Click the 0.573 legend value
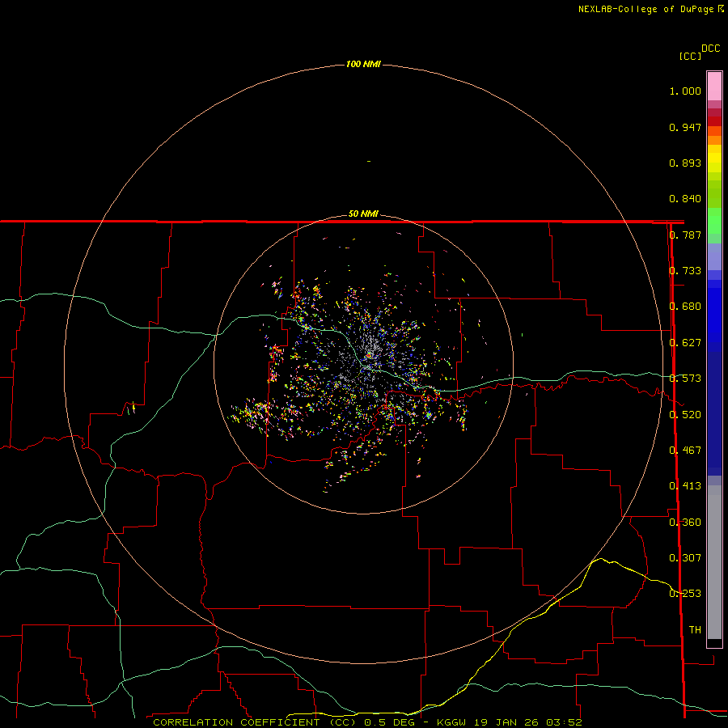 685,379
